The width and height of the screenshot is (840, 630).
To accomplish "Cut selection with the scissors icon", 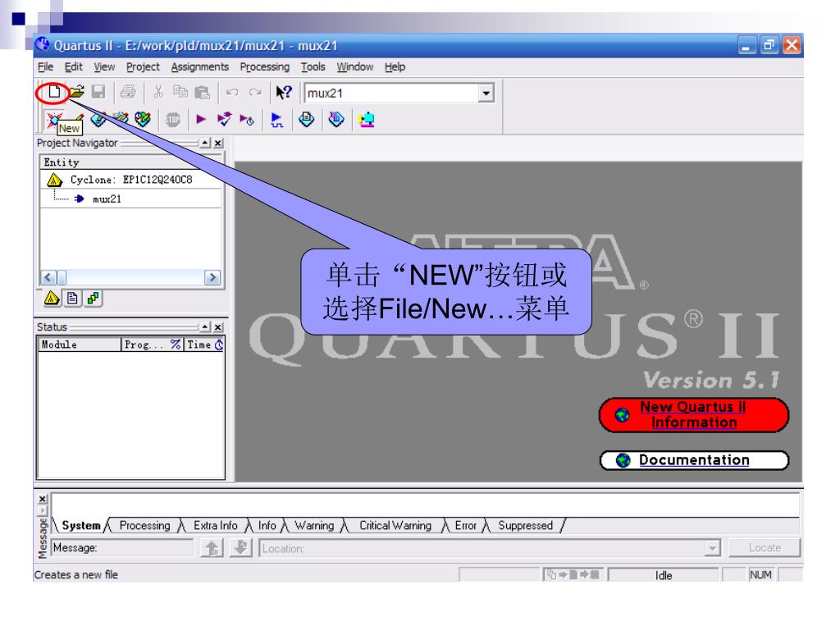I will point(158,92).
